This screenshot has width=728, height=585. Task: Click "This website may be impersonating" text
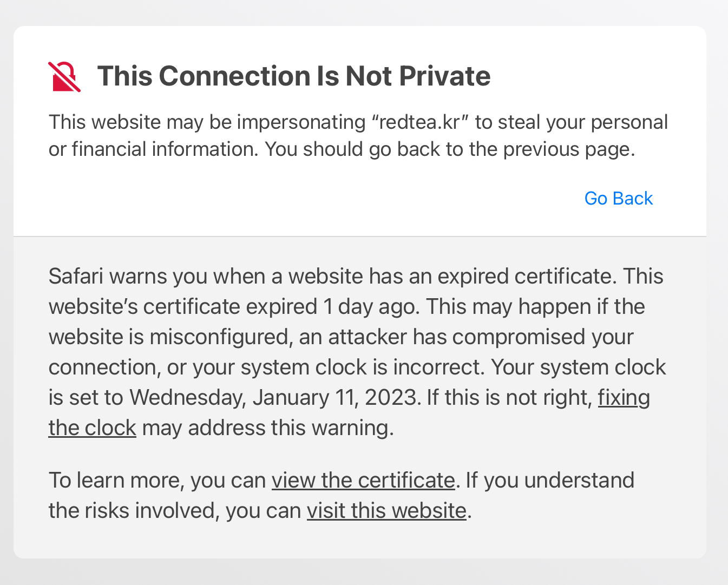[x=207, y=122]
